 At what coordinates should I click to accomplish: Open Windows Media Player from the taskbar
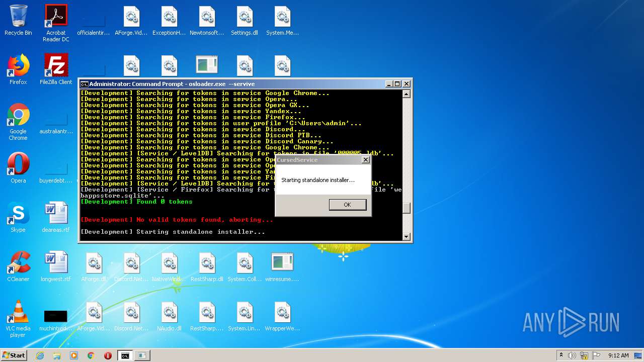[74, 355]
